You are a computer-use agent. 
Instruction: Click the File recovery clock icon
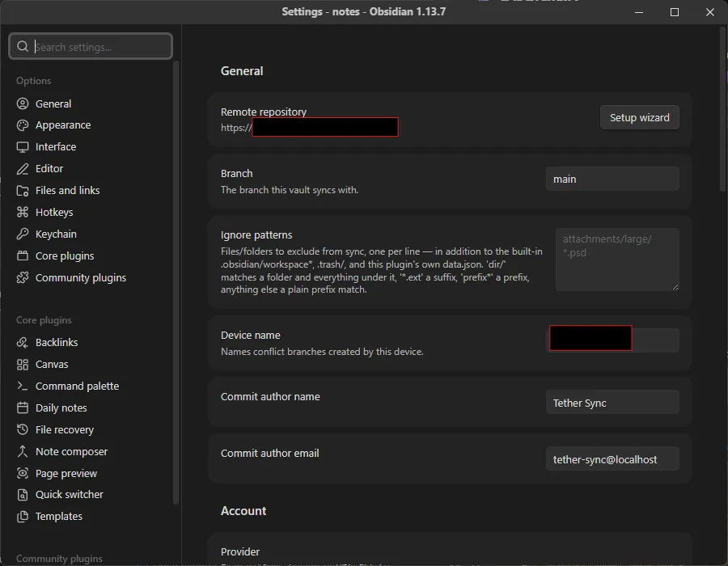23,429
